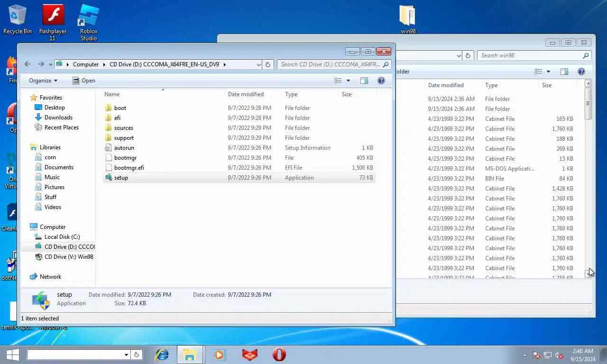Open the taskbar address bar dropdown
Screen dimensions: 607x364
click(126, 355)
